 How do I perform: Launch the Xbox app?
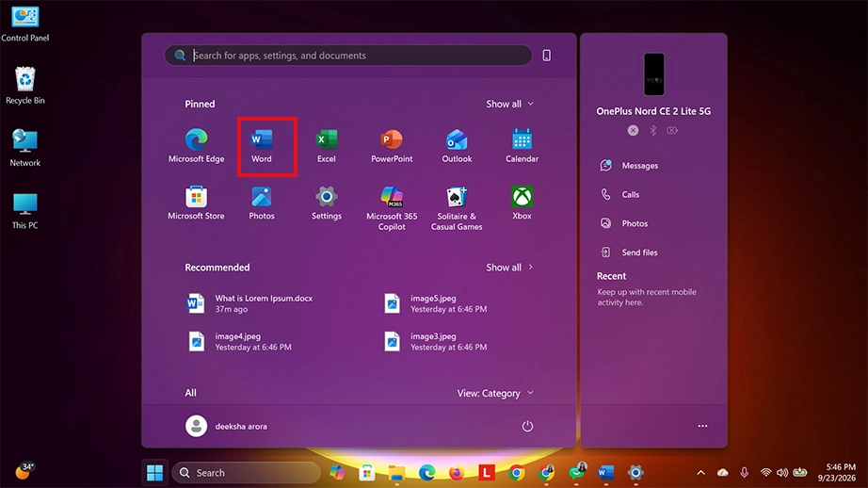click(522, 203)
